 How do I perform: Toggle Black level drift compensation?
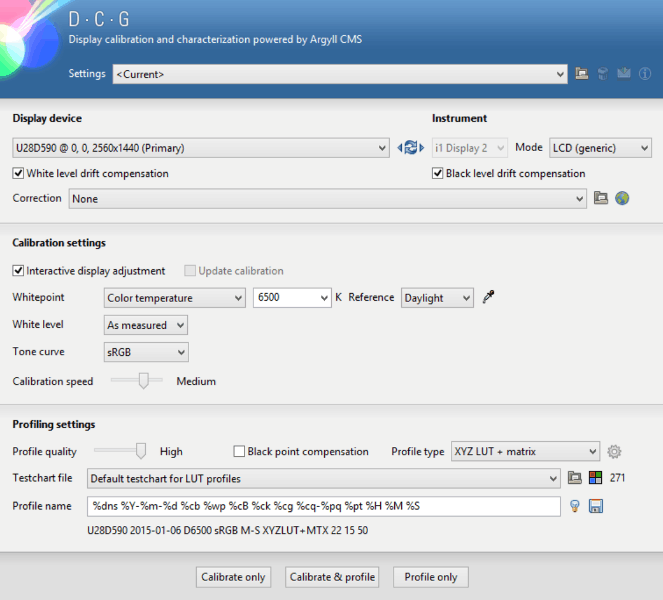click(509, 173)
